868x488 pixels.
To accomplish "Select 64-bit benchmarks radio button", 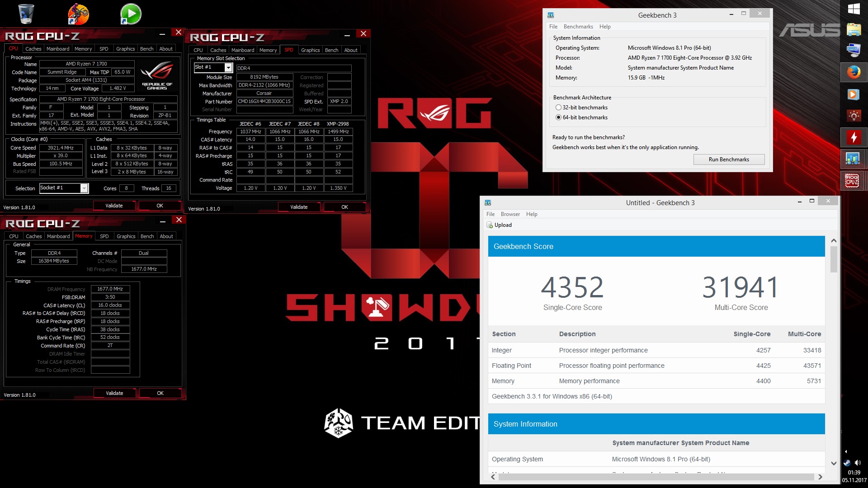I will (x=559, y=117).
